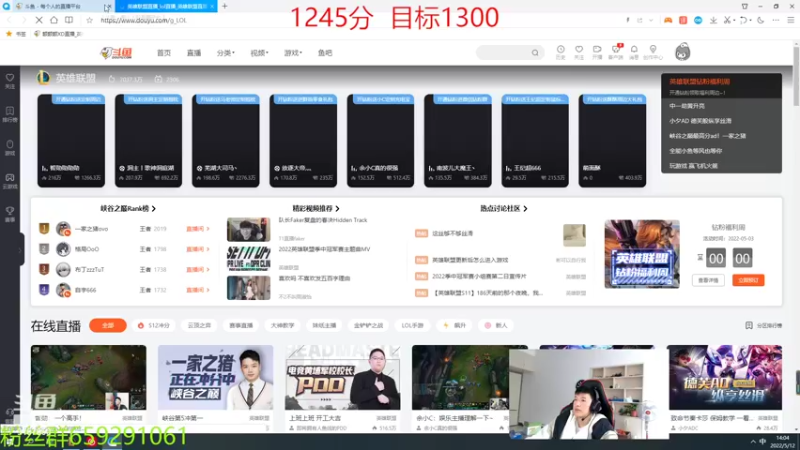Open the 分区排行榜 link
This screenshot has width=800, height=450.
click(x=764, y=325)
